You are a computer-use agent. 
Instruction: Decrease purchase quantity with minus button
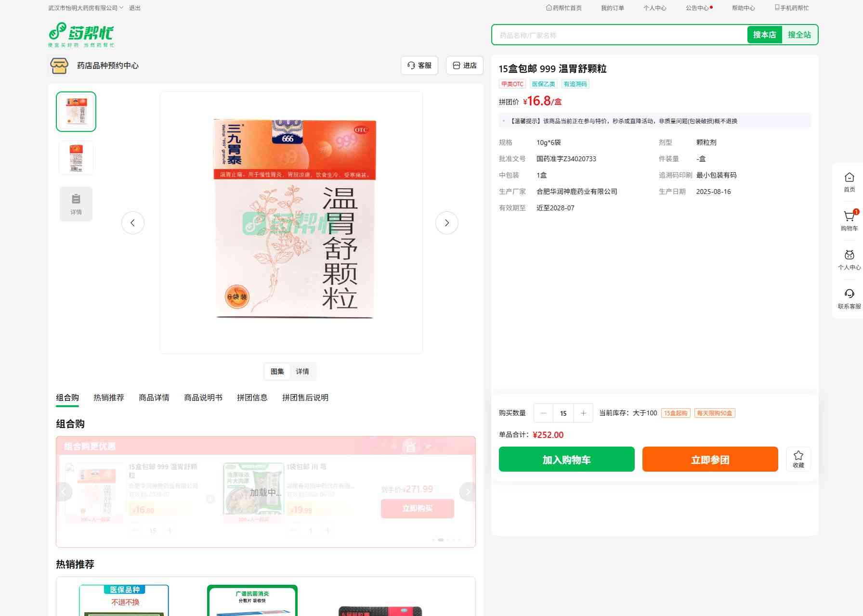click(x=544, y=413)
